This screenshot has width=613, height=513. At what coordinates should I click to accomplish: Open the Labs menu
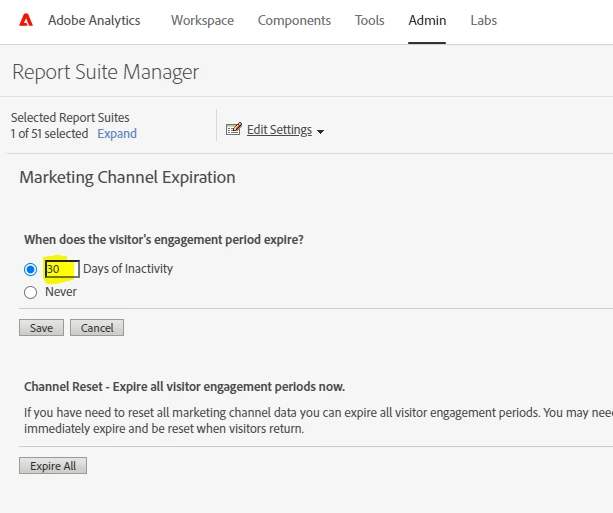tap(484, 20)
